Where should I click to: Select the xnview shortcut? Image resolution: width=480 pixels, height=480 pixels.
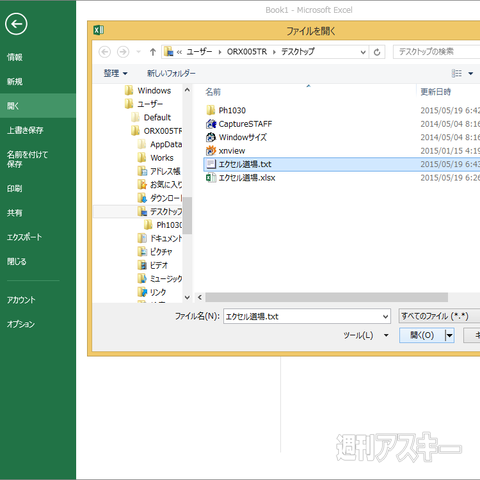pos(226,151)
